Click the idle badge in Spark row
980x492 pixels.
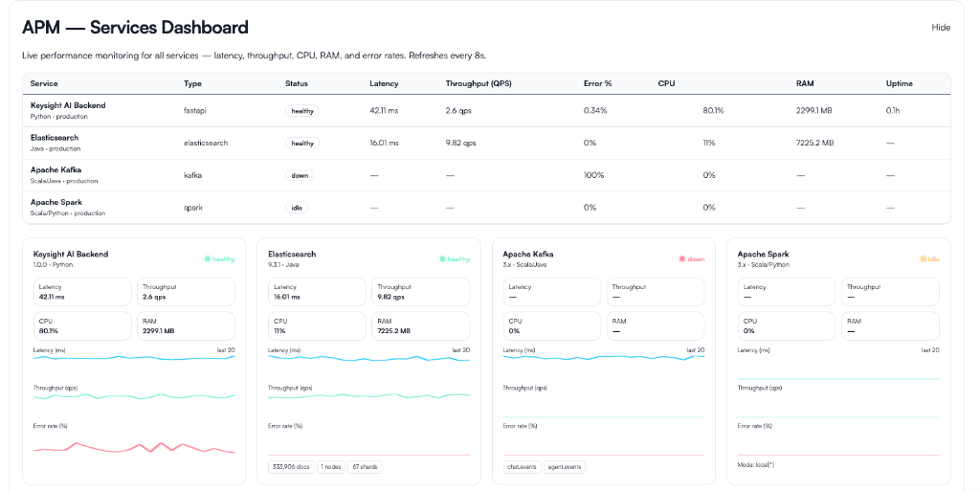(297, 208)
